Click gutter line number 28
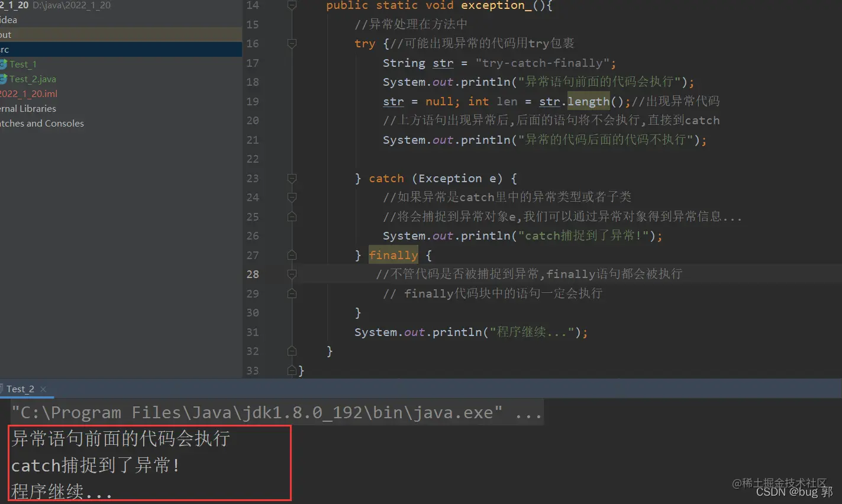The height and width of the screenshot is (504, 842). click(x=253, y=274)
